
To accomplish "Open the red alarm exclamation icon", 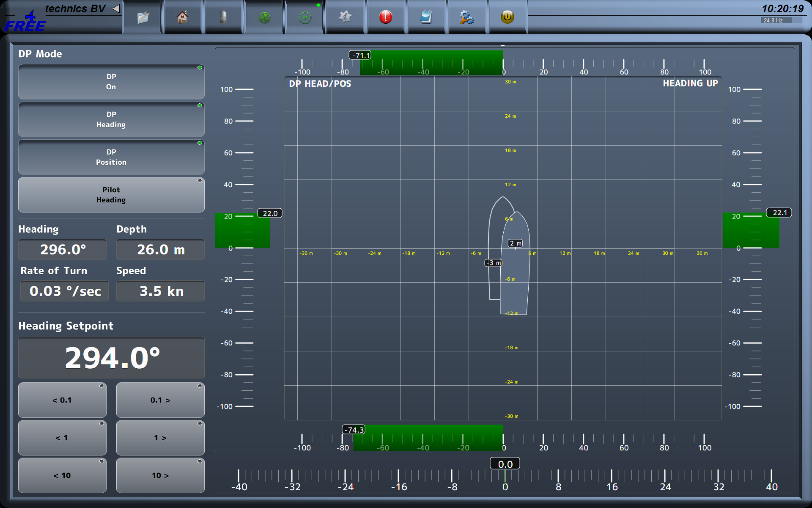I will (386, 17).
